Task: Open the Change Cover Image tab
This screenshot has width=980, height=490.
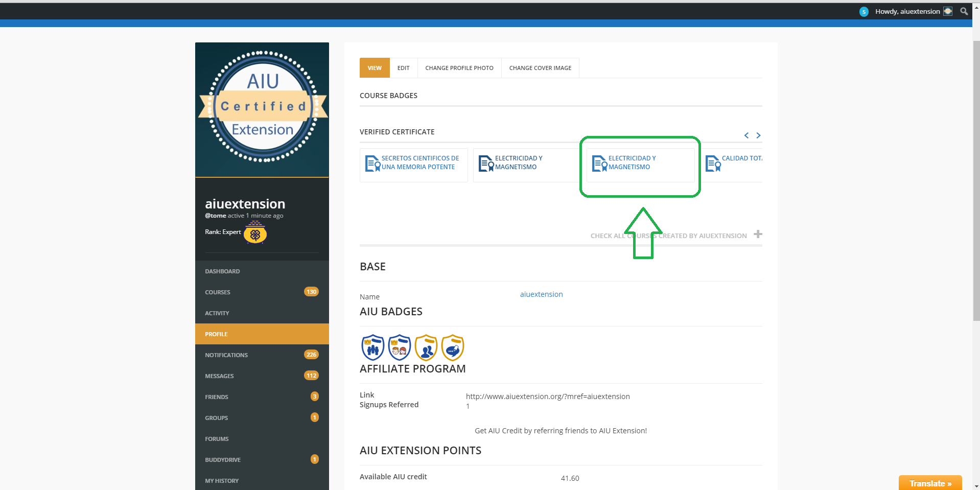Action: [540, 68]
